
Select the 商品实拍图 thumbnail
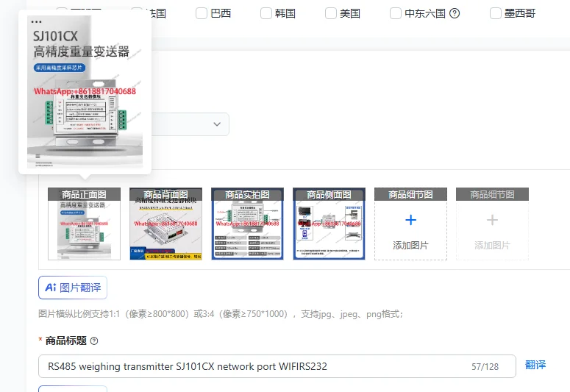[x=247, y=224]
